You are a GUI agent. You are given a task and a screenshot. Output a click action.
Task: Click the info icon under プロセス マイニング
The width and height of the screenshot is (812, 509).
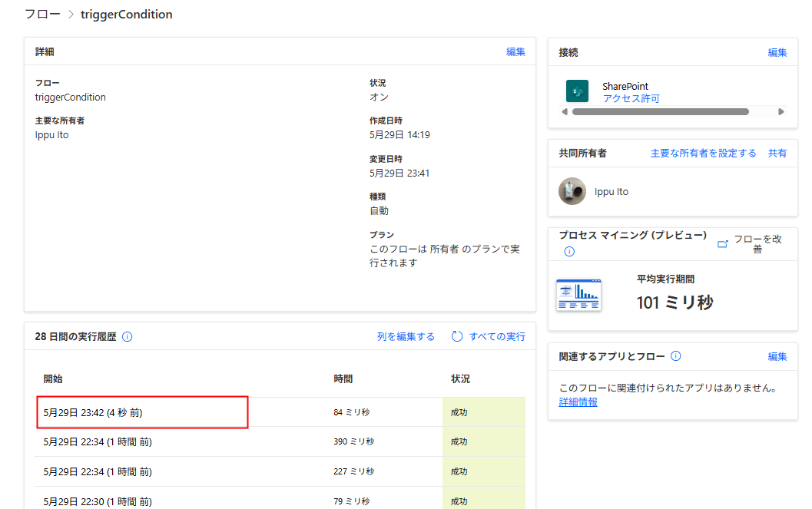pos(569,251)
